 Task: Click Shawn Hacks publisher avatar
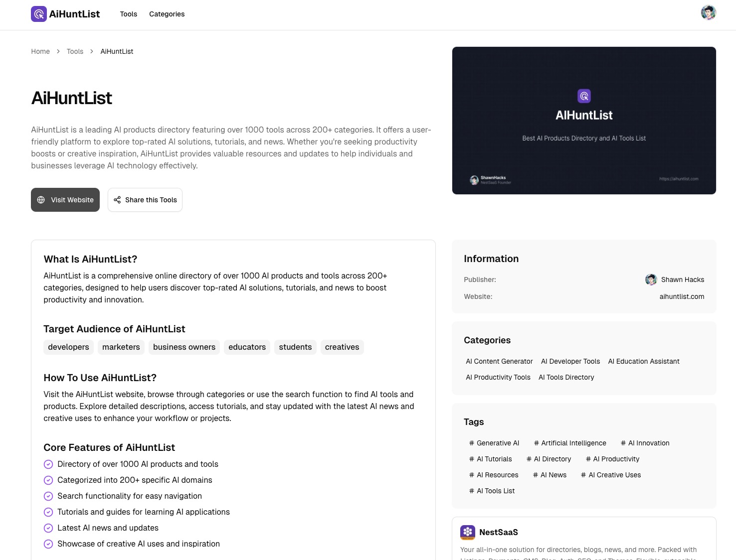click(651, 280)
